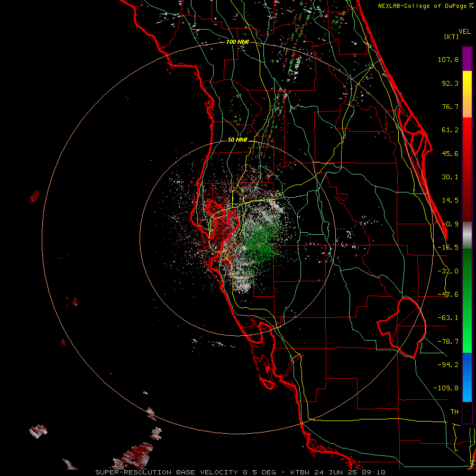Select the 45.6 legend value
The image size is (476, 476).
pos(450,153)
